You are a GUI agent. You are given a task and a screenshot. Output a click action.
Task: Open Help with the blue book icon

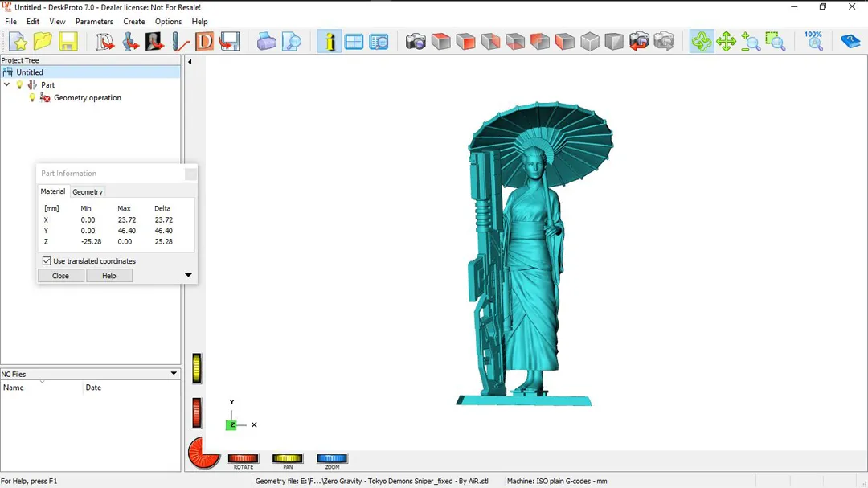[x=850, y=42]
